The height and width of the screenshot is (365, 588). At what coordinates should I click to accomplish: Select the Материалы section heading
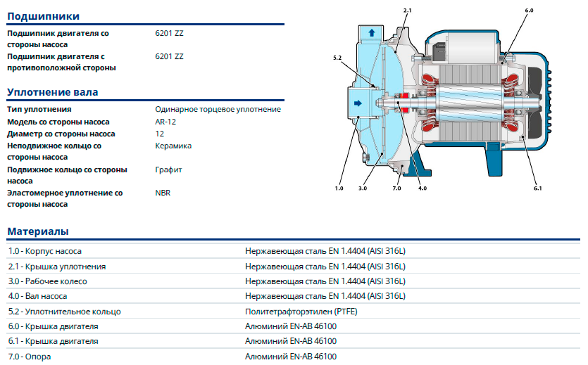pyautogui.click(x=38, y=231)
